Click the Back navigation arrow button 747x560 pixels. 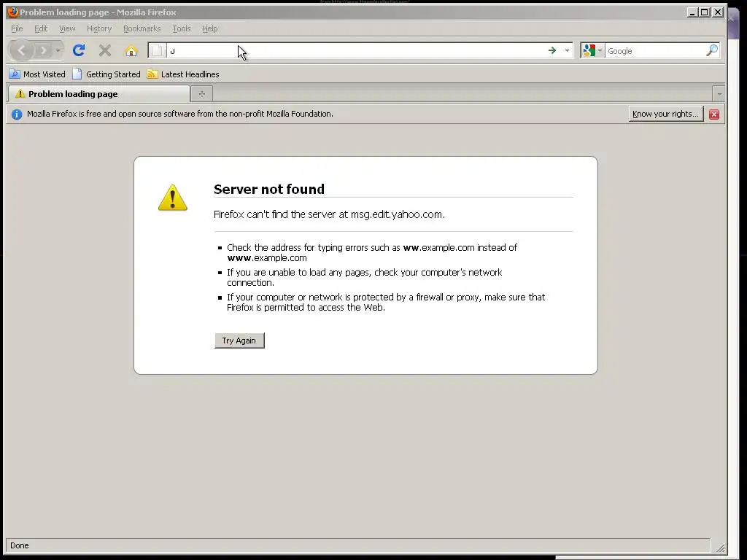[x=21, y=50]
